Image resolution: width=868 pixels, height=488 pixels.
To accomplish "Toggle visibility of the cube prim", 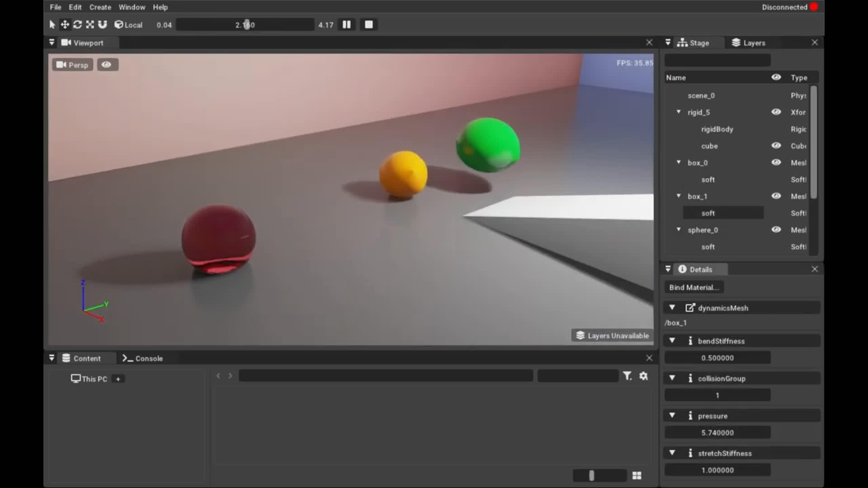I will coord(776,145).
